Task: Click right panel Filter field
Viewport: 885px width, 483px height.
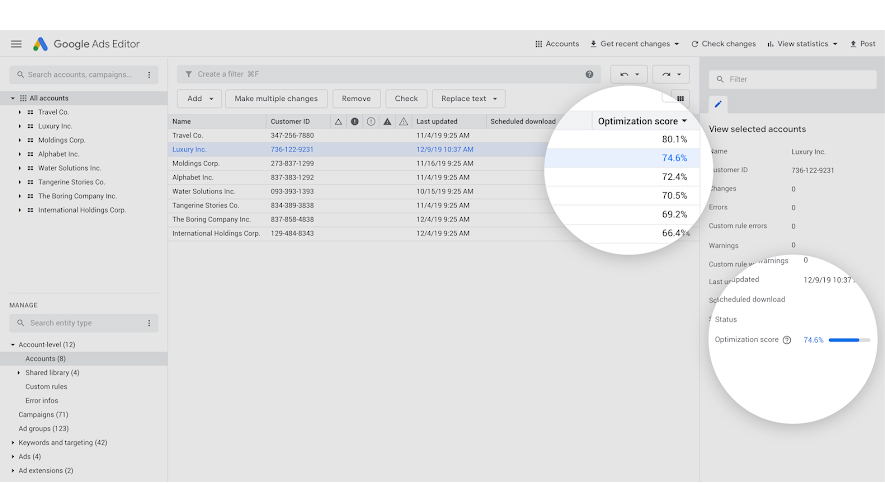Action: point(792,80)
